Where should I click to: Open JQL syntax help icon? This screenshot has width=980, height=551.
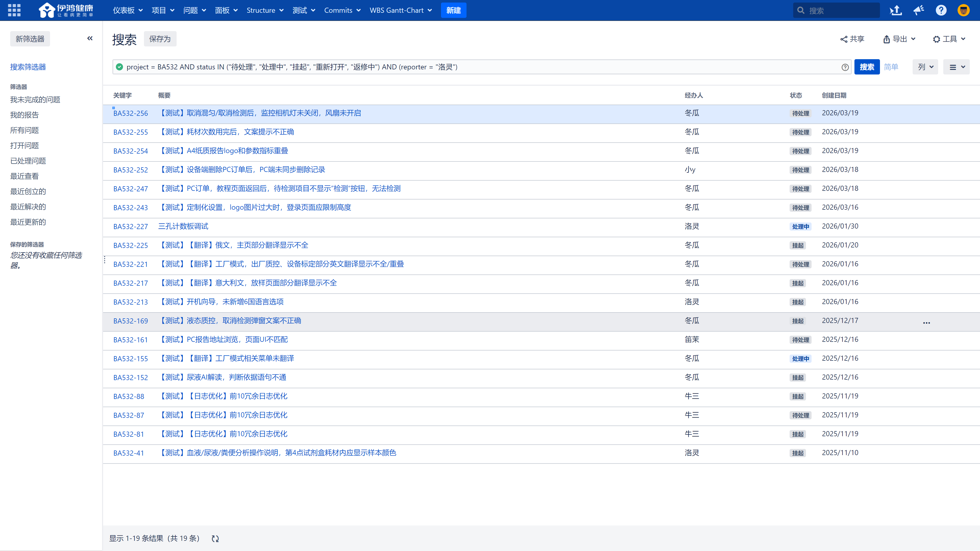[x=845, y=67]
